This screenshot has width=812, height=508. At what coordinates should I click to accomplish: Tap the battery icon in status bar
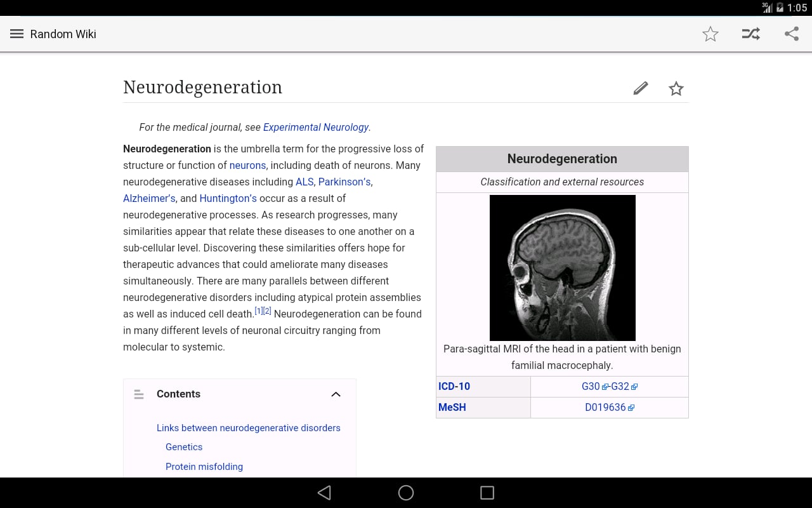[x=780, y=8]
